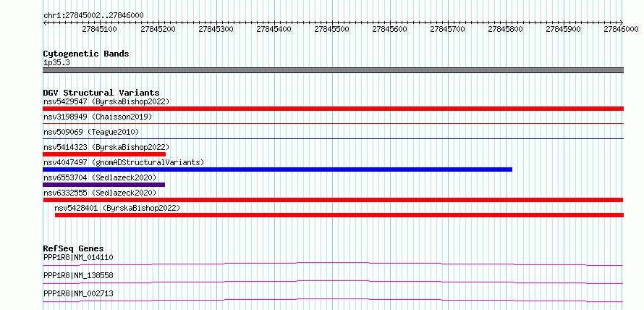Open the PPP1R8|NM_014110 gene label
This screenshot has width=644, height=310.
click(78, 258)
